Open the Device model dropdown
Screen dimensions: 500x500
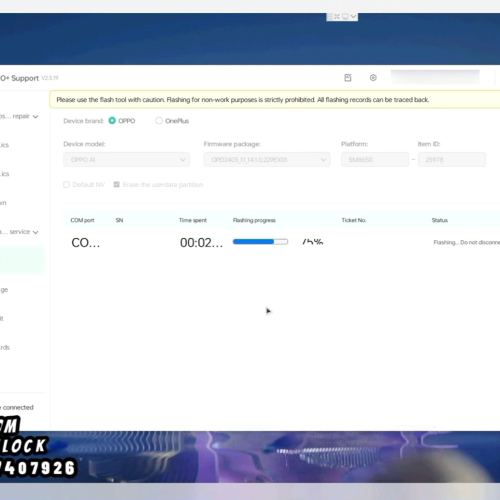[127, 160]
